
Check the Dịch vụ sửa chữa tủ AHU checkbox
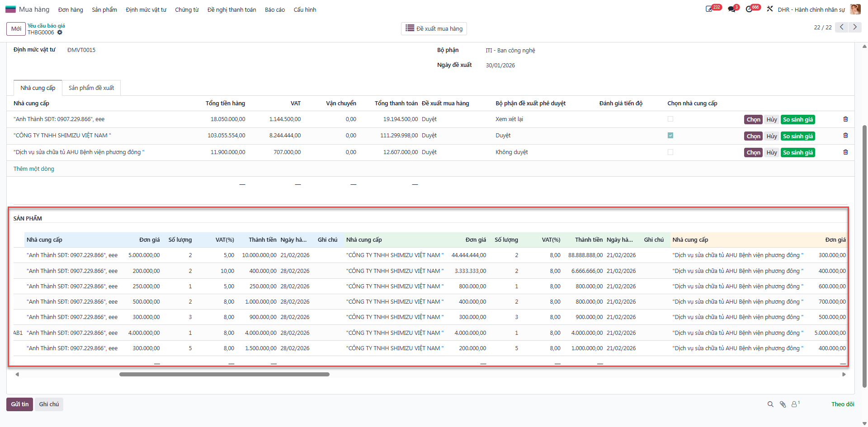(670, 152)
